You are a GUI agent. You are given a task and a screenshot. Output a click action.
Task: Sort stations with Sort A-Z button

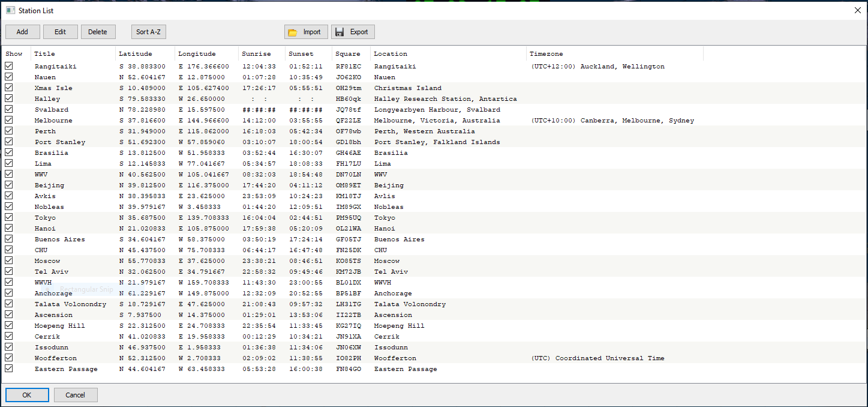[149, 32]
